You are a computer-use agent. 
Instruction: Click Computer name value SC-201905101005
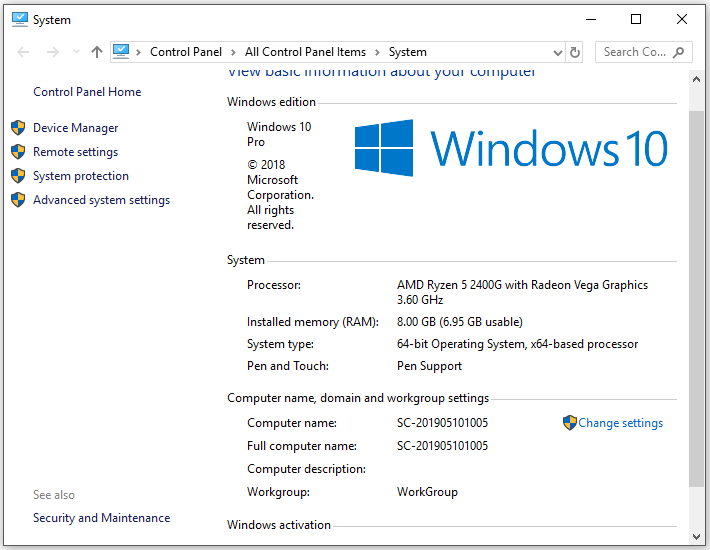pyautogui.click(x=442, y=423)
